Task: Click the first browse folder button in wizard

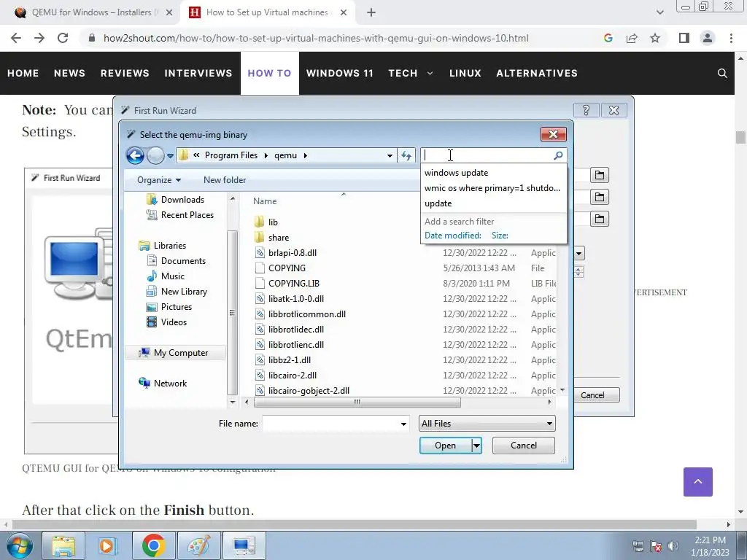Action: 600,175
